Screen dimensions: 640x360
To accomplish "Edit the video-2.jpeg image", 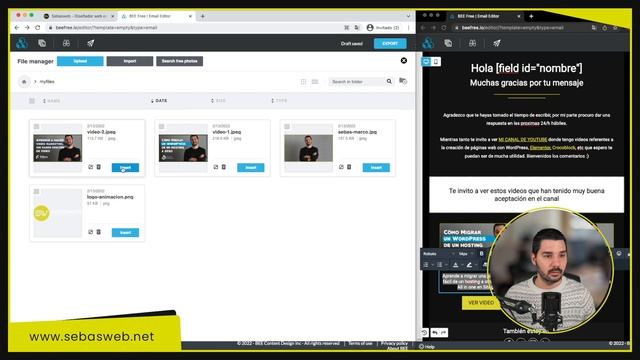I will coord(91,167).
